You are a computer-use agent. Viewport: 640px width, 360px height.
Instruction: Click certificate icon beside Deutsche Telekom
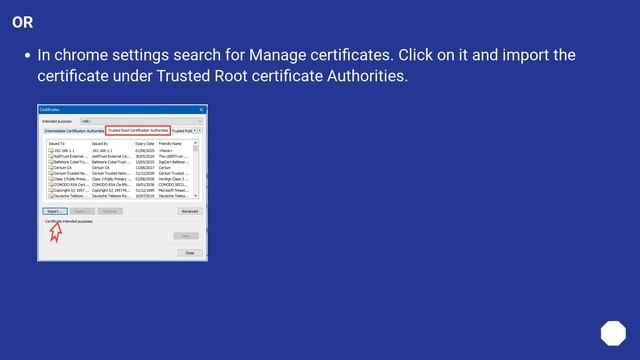[51, 196]
